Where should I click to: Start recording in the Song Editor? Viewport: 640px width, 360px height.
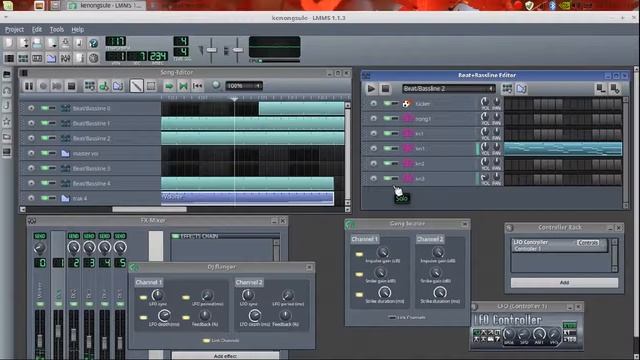click(43, 86)
